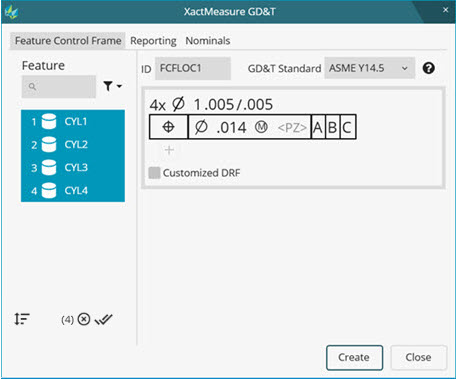Click the .014 tolerance value

click(231, 128)
